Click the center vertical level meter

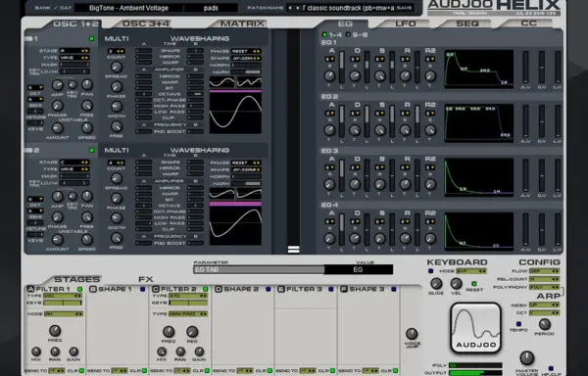pos(293,142)
